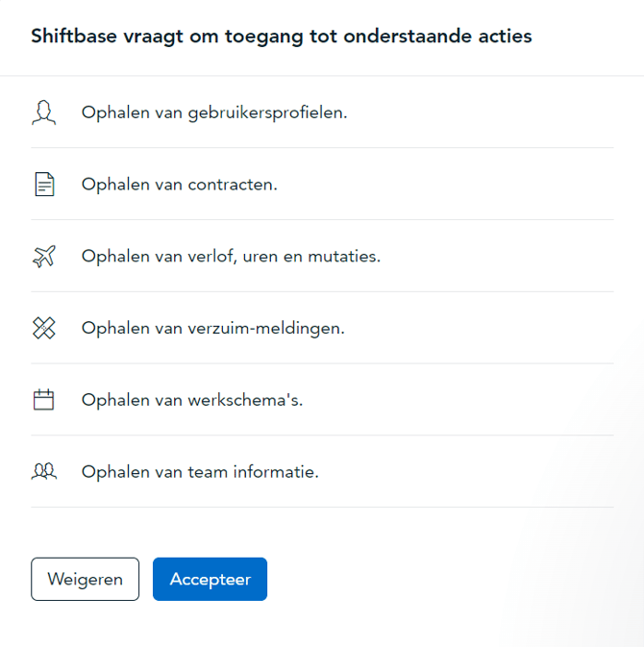Click the contracts document icon

tap(44, 185)
